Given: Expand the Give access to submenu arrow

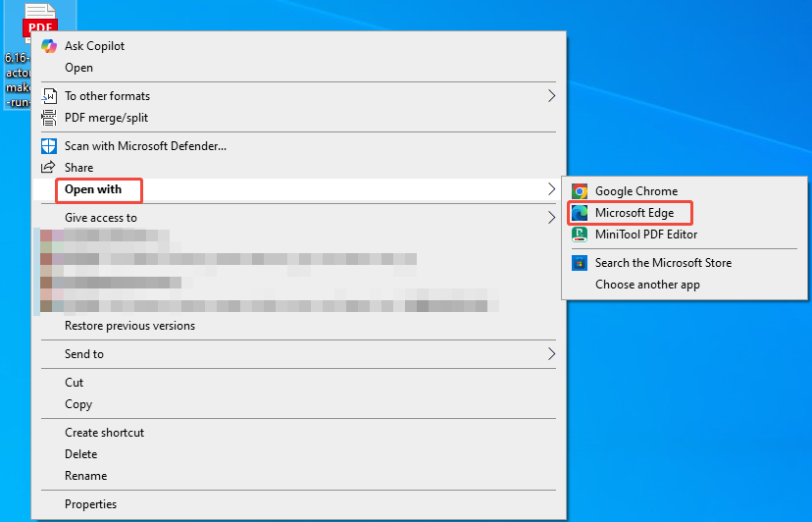Looking at the screenshot, I should pyautogui.click(x=551, y=218).
